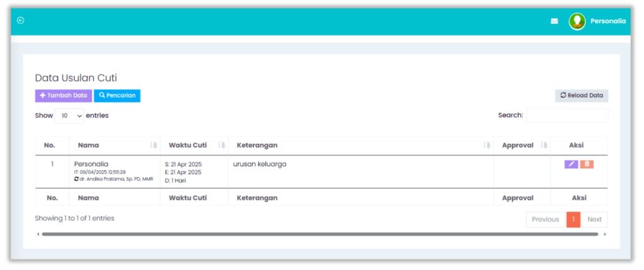Click the Pencarian search button

click(x=117, y=95)
